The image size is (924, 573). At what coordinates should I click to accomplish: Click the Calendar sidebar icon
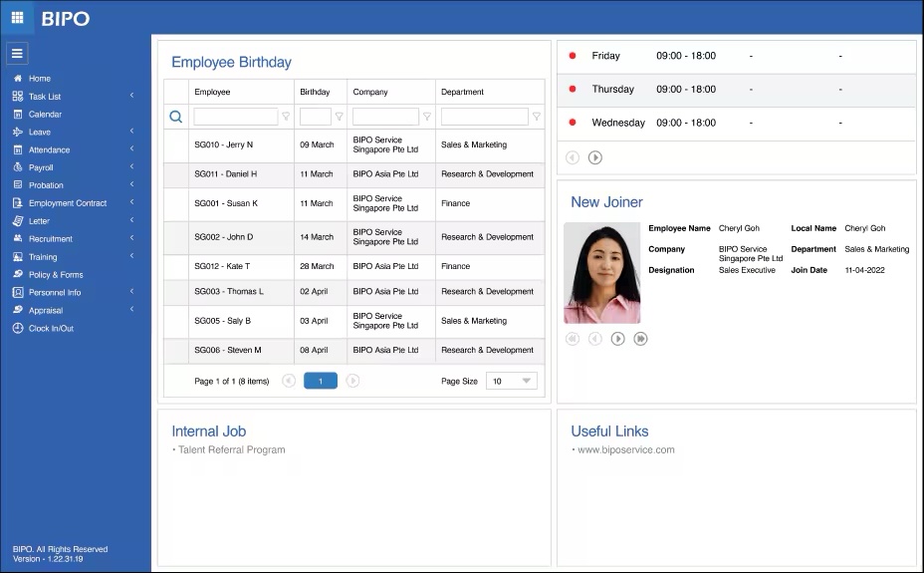(x=18, y=114)
